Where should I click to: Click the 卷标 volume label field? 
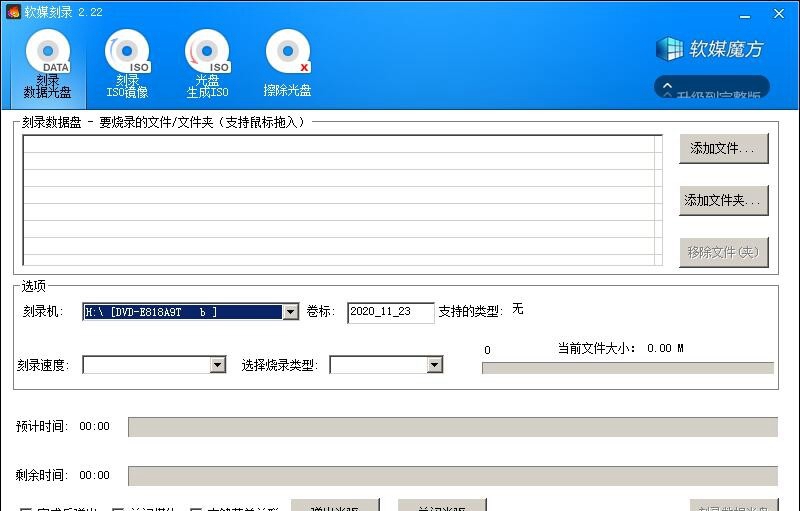pos(391,312)
